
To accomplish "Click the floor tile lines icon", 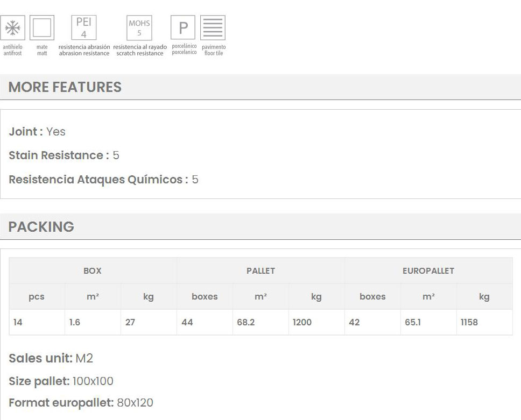I will click(213, 28).
